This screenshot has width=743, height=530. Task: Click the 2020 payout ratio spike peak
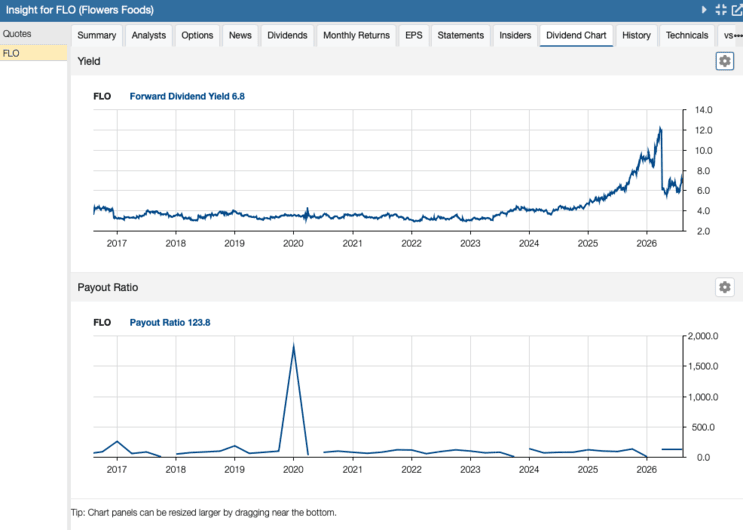pos(294,345)
